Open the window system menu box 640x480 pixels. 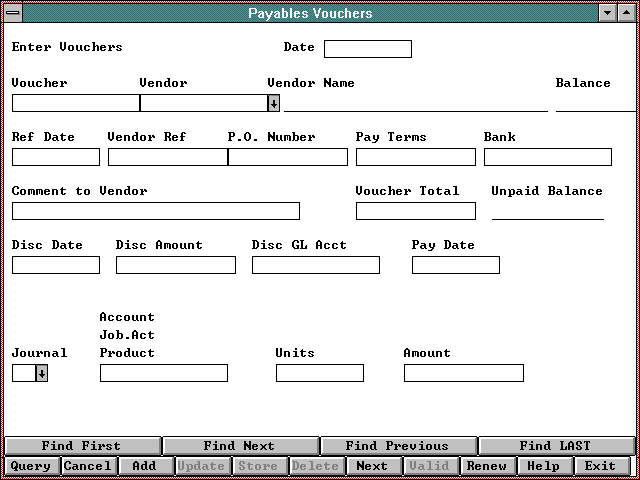click(x=12, y=13)
